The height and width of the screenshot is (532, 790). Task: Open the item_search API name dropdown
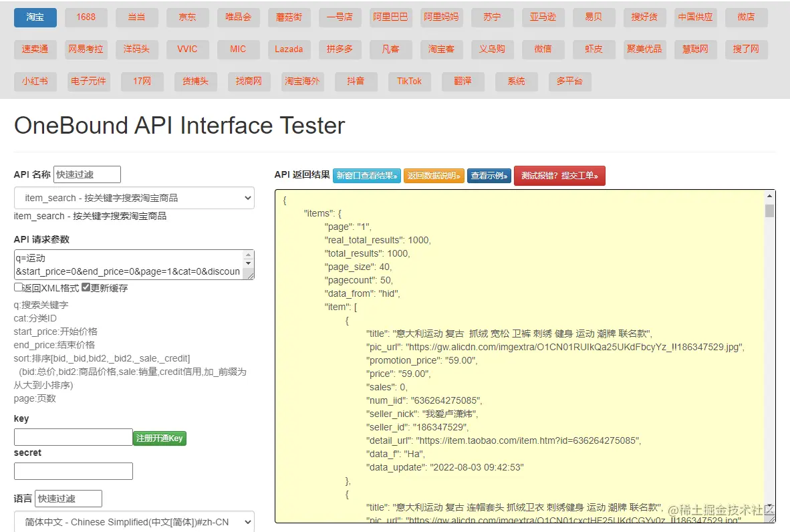(134, 198)
